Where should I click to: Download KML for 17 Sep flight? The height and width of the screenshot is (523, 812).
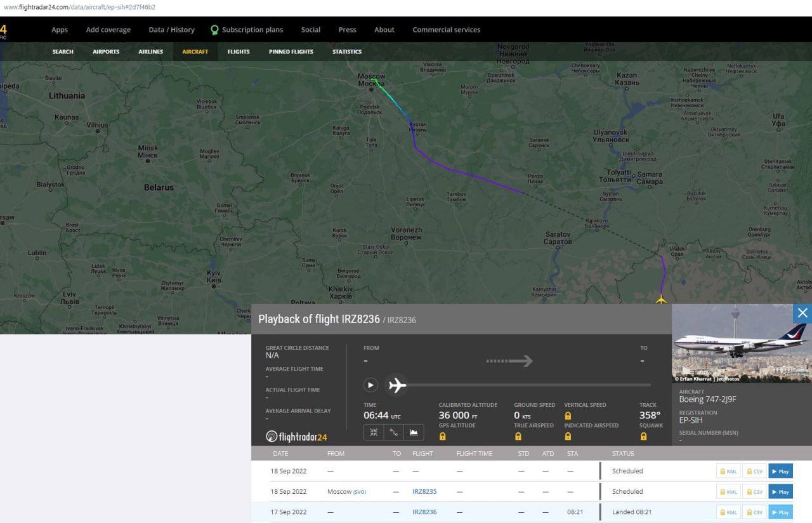tap(728, 512)
